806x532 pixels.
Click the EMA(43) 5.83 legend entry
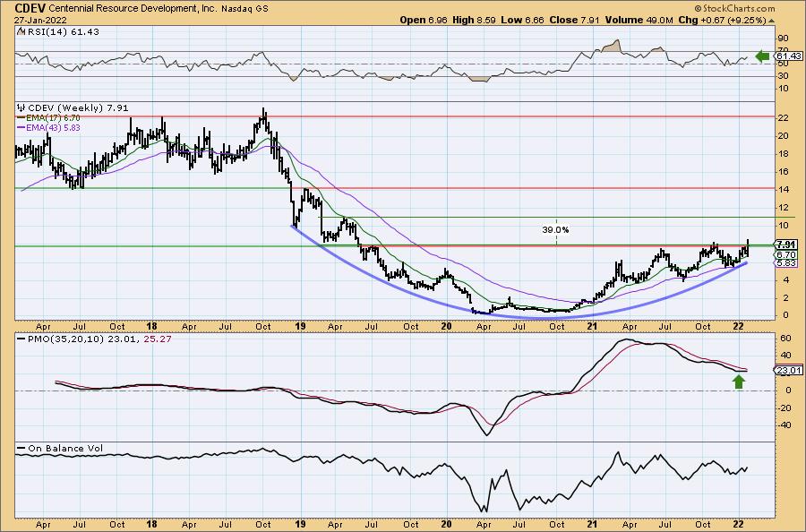click(49, 127)
